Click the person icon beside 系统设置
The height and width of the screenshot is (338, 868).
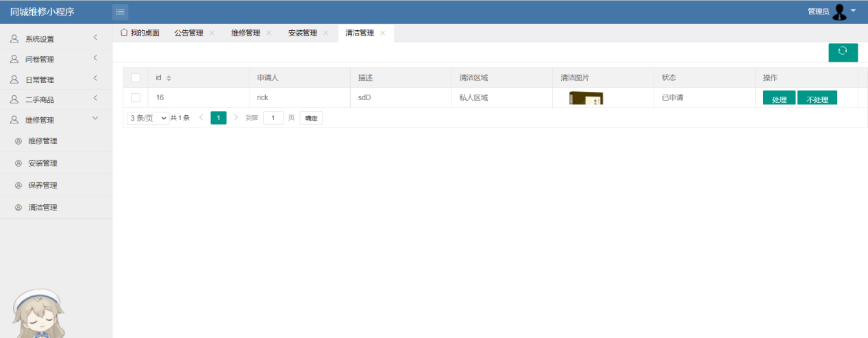pos(14,39)
